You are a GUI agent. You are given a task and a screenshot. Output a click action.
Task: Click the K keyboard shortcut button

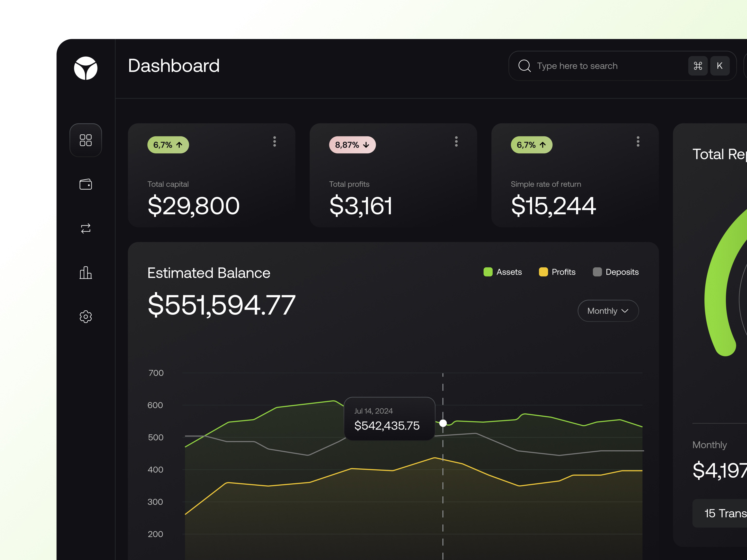(x=720, y=65)
